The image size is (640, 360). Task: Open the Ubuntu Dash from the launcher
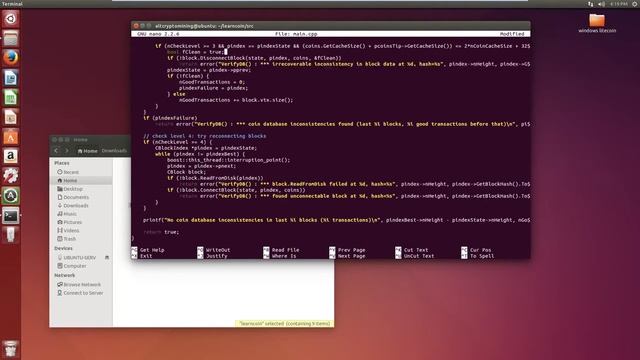pyautogui.click(x=11, y=19)
